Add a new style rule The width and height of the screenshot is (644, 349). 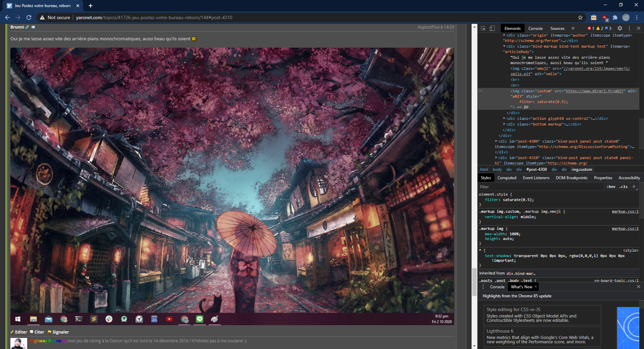tap(634, 187)
